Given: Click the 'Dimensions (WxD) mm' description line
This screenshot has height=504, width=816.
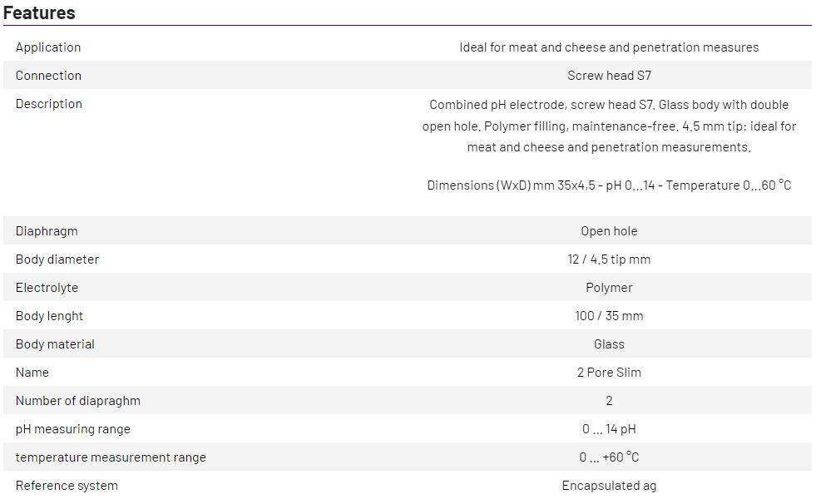Looking at the screenshot, I should (x=609, y=185).
